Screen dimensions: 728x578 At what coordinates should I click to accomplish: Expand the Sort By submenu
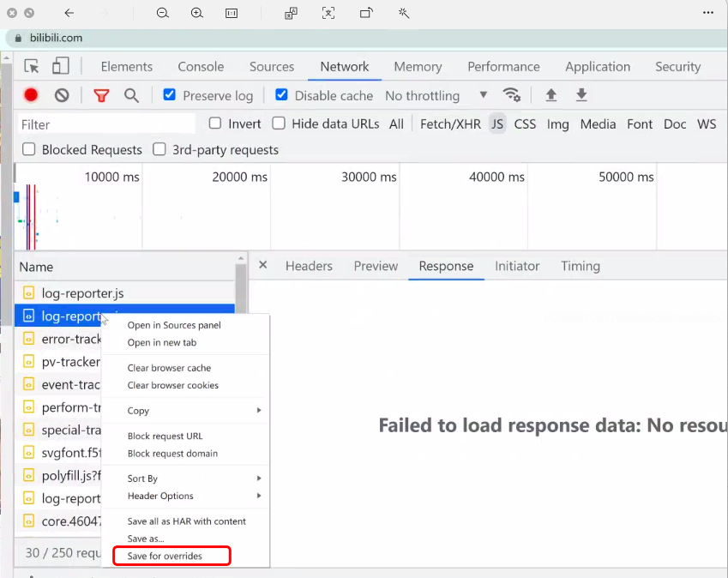coord(186,479)
